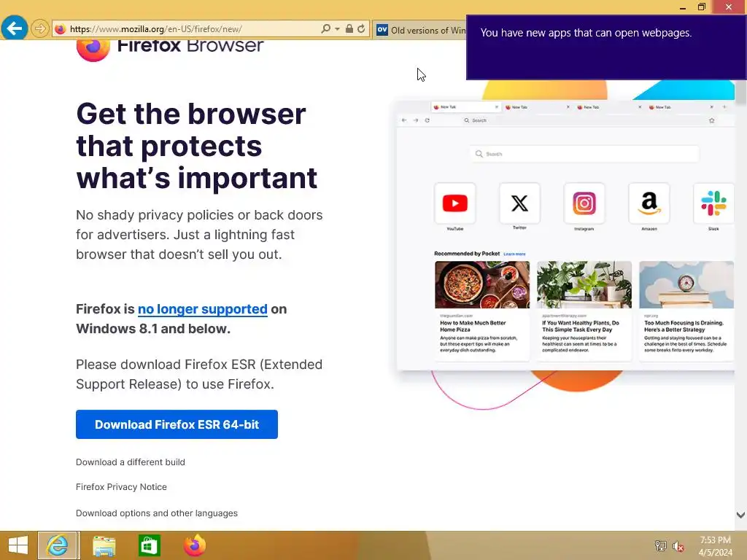Go back with the blue back arrow
This screenshot has height=560, width=747.
15,28
